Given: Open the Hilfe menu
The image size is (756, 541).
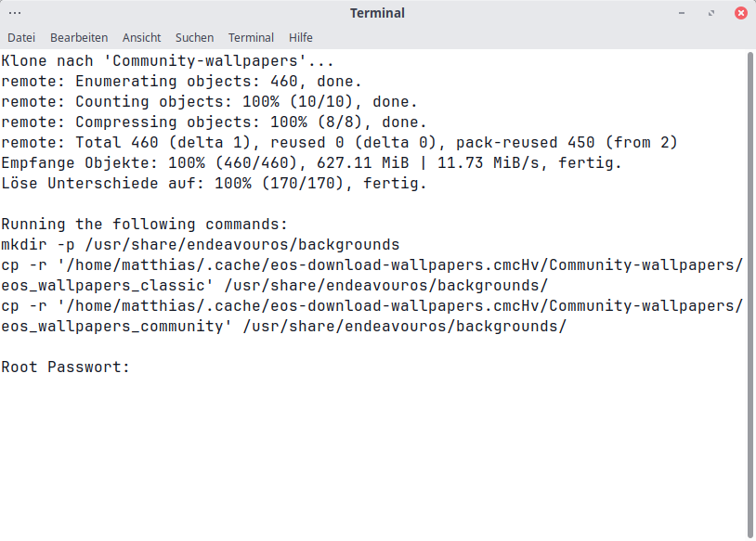Looking at the screenshot, I should [301, 38].
